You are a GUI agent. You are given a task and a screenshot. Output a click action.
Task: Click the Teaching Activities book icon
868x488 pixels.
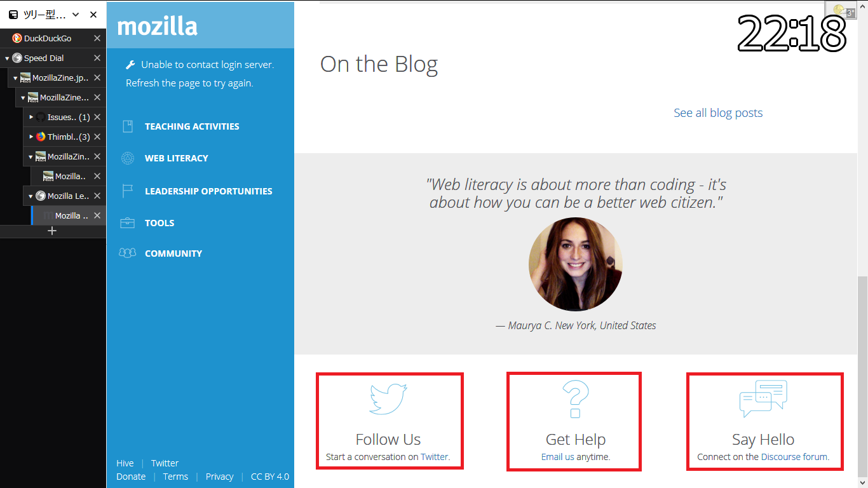(128, 126)
